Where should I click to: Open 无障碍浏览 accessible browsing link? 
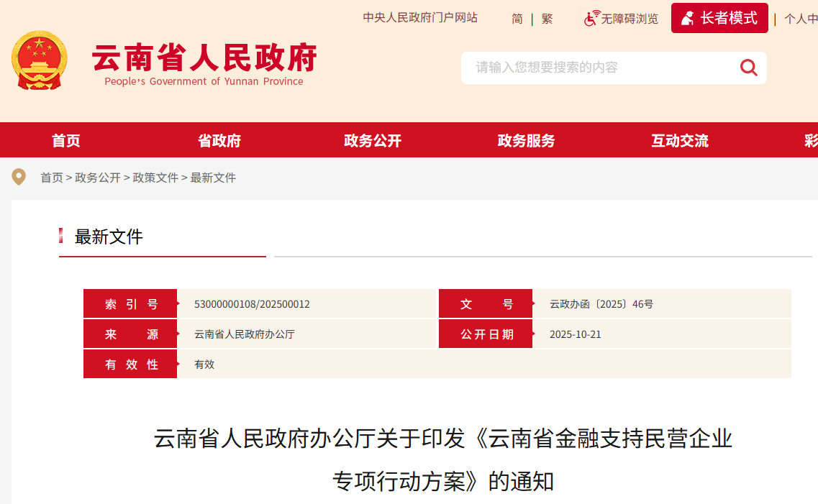click(x=630, y=19)
